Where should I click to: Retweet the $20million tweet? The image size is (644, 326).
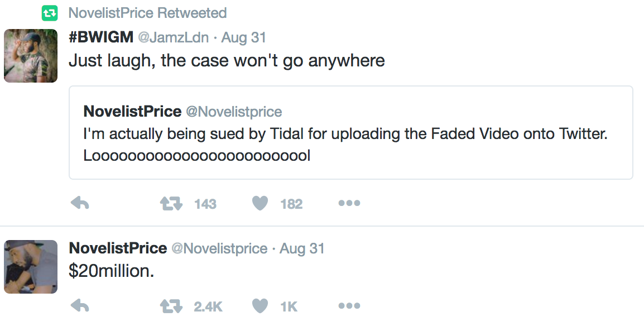171,306
